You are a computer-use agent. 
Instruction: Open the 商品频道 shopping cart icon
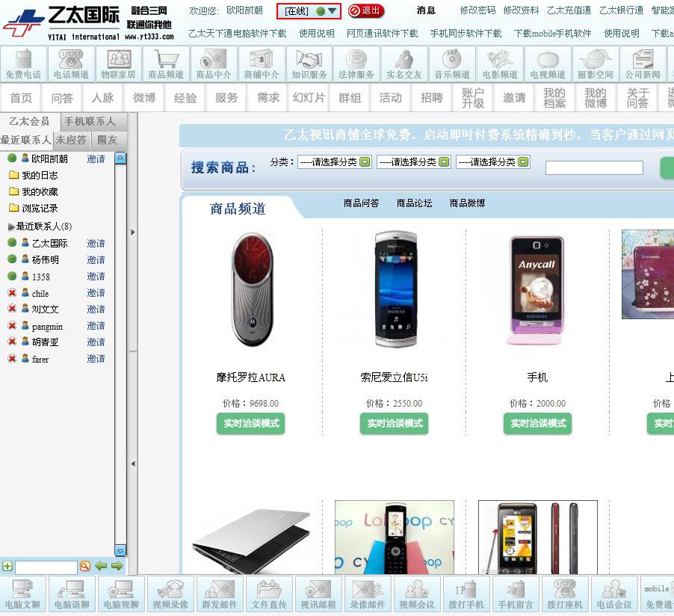tap(166, 64)
